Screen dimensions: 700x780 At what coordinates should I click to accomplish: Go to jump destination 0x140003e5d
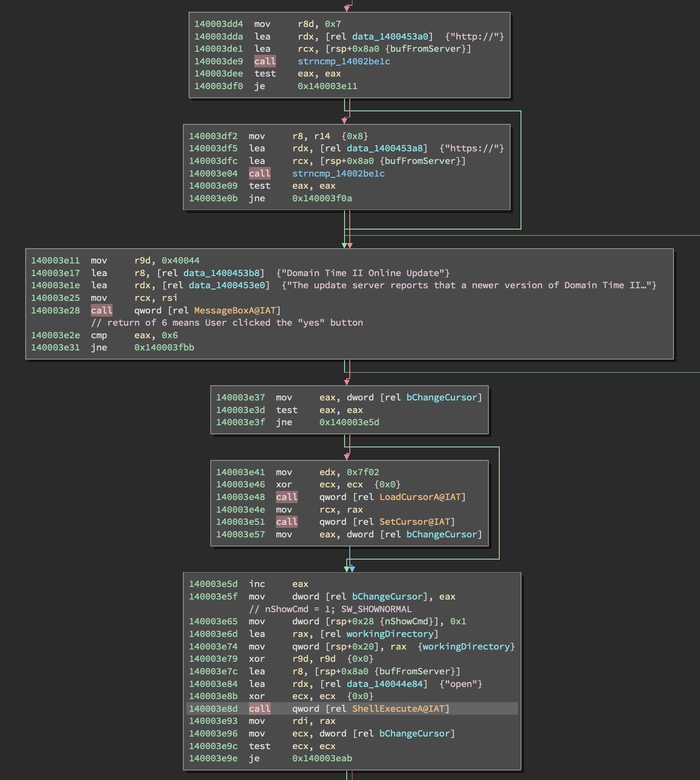(349, 422)
